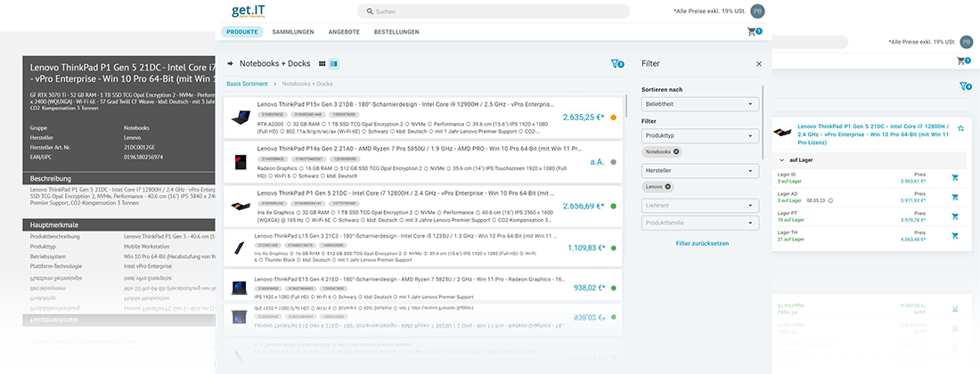Click the get.IT logo
The image size is (980, 374).
pos(249,11)
